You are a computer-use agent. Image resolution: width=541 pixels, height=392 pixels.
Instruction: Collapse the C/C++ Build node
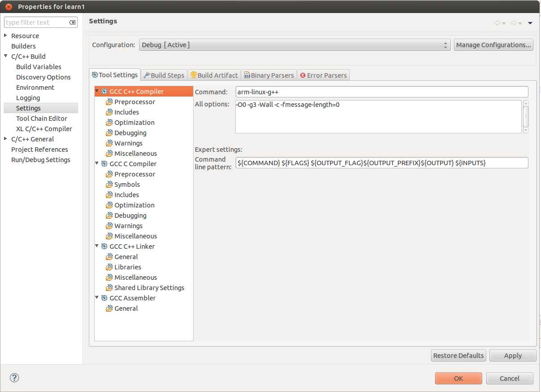5,56
